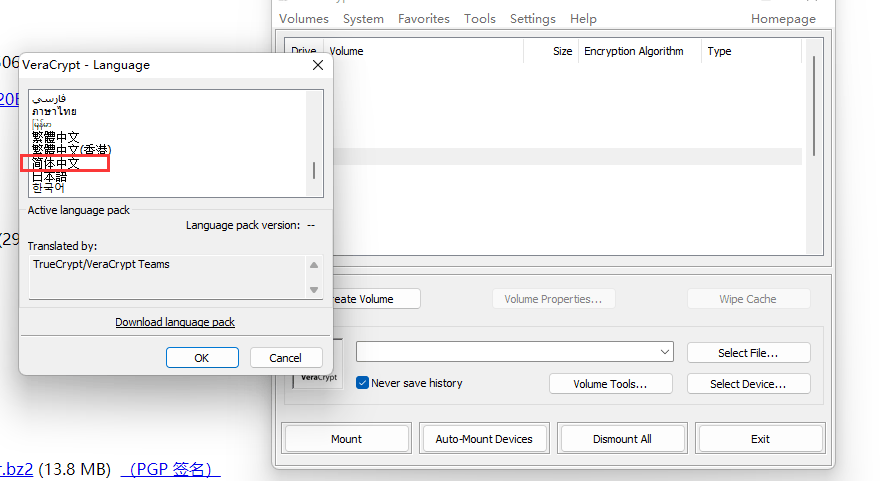
Task: Click TrueCrypt/VeraCrypt Teams translator text
Action: click(x=101, y=264)
